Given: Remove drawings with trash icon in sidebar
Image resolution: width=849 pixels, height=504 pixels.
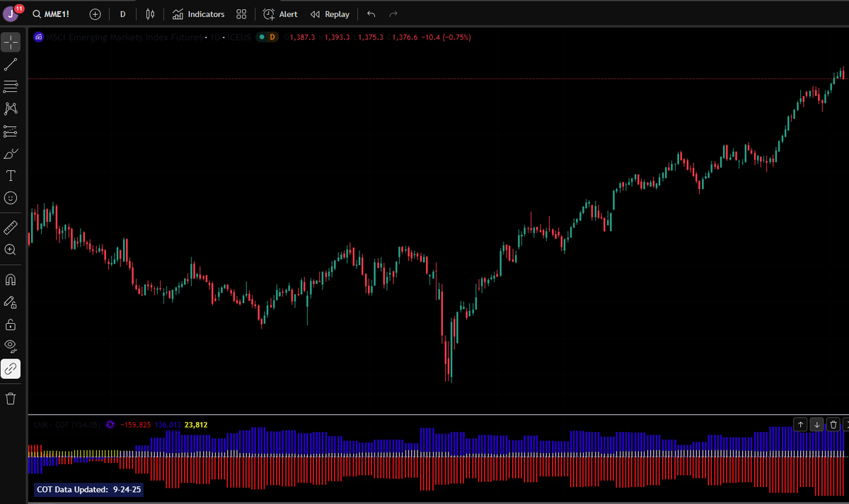Looking at the screenshot, I should point(11,399).
